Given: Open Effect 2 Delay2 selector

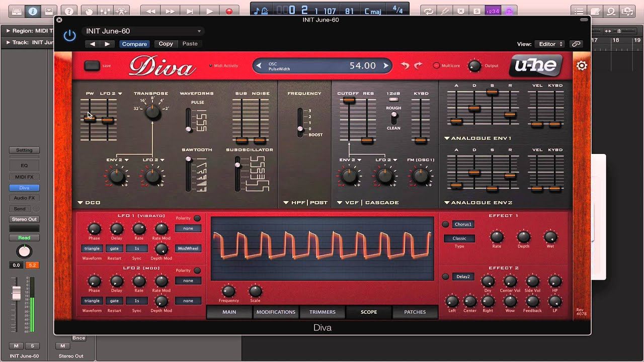Looking at the screenshot, I should (463, 277).
